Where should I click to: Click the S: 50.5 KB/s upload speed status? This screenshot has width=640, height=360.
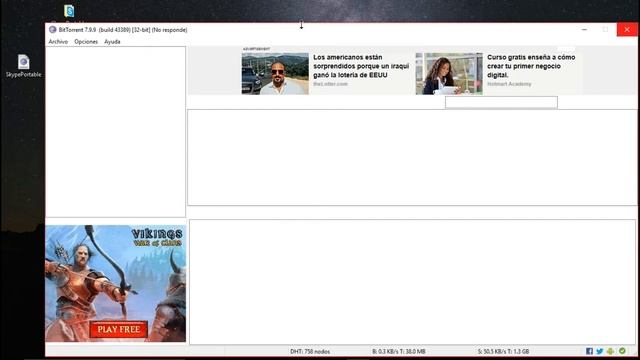(x=503, y=351)
